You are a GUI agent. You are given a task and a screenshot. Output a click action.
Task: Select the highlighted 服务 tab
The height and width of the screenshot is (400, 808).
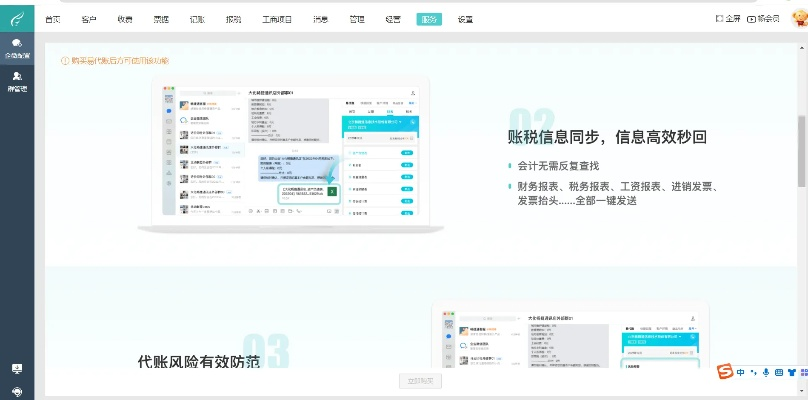pyautogui.click(x=429, y=19)
